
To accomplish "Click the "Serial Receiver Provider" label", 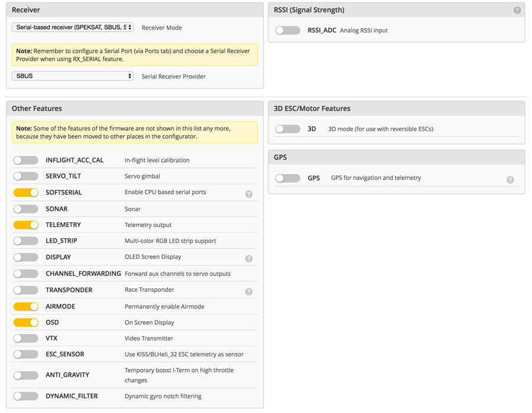I will pyautogui.click(x=173, y=76).
